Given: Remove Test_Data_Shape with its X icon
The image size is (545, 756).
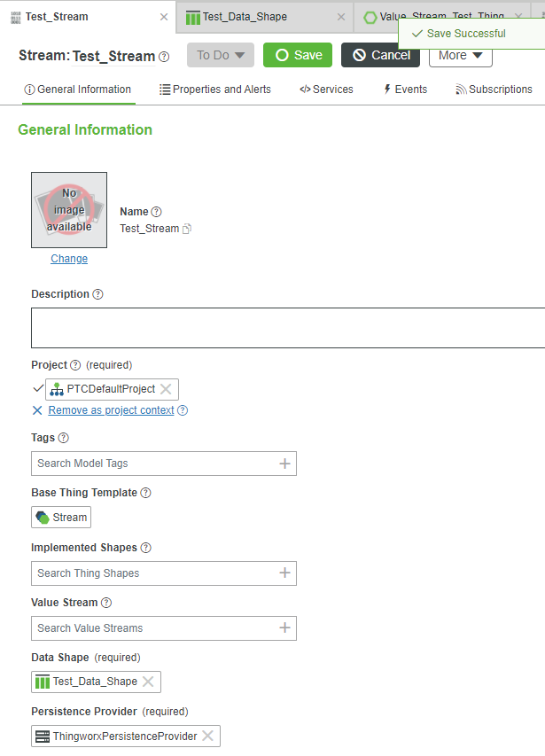Looking at the screenshot, I should [x=148, y=682].
